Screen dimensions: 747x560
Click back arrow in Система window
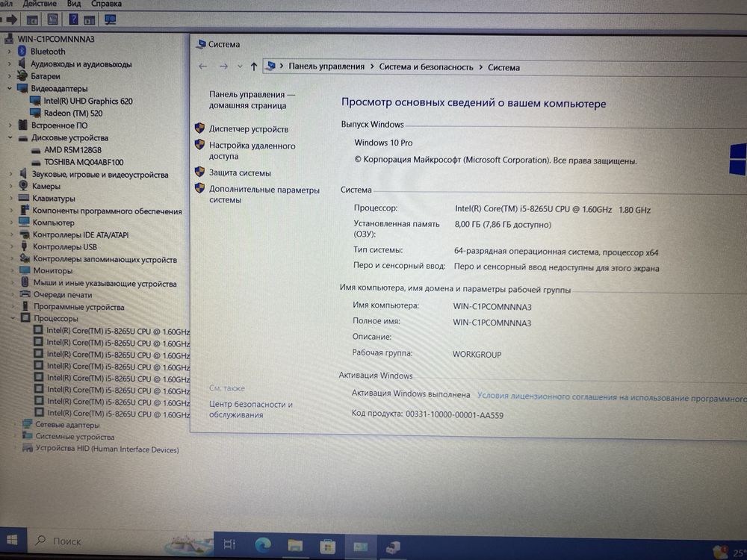203,66
